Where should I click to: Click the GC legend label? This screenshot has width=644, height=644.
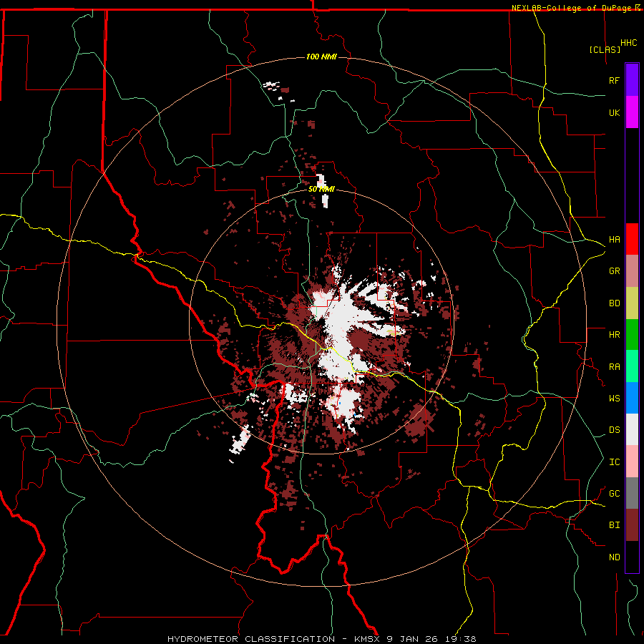coord(614,494)
